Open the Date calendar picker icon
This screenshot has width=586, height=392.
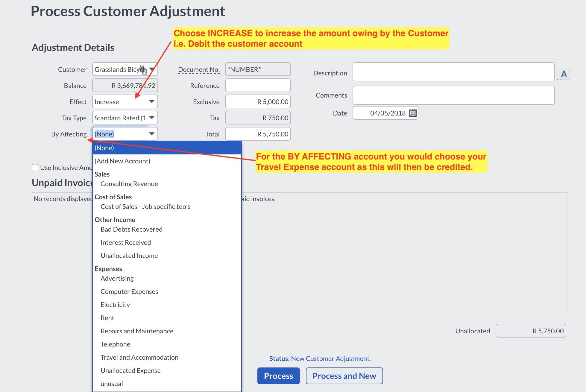pyautogui.click(x=412, y=113)
